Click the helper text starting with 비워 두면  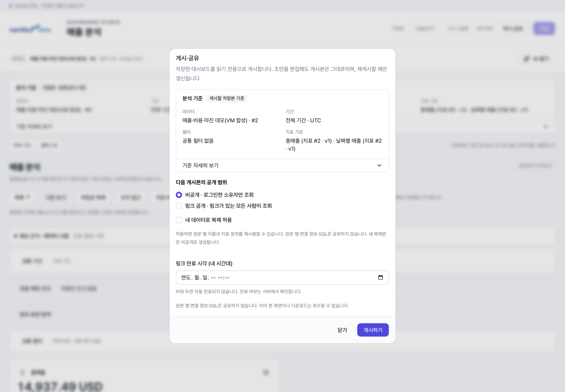[239, 292]
